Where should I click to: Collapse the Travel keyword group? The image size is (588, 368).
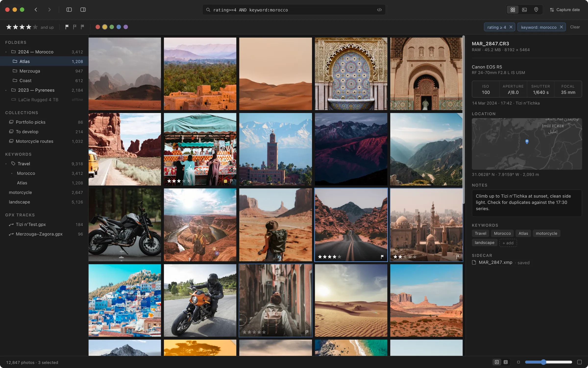point(6,164)
